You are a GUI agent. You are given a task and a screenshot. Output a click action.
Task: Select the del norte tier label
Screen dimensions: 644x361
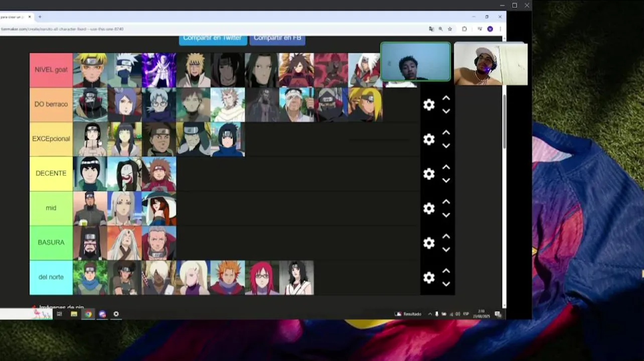51,277
